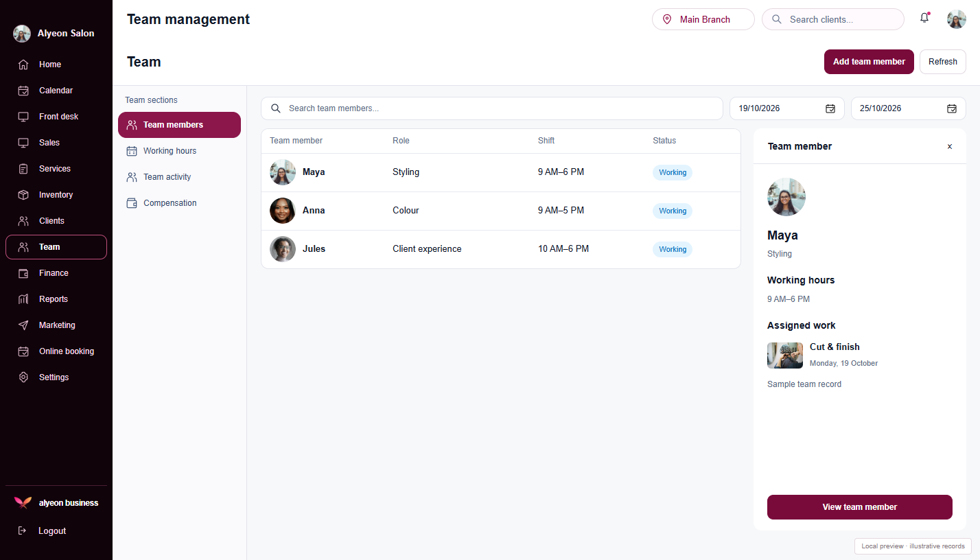Click the magnifier icon in Search clients
The image size is (980, 560).
coord(777,19)
